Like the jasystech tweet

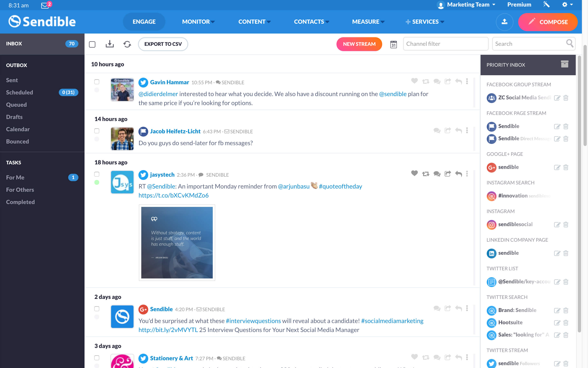[x=414, y=173]
